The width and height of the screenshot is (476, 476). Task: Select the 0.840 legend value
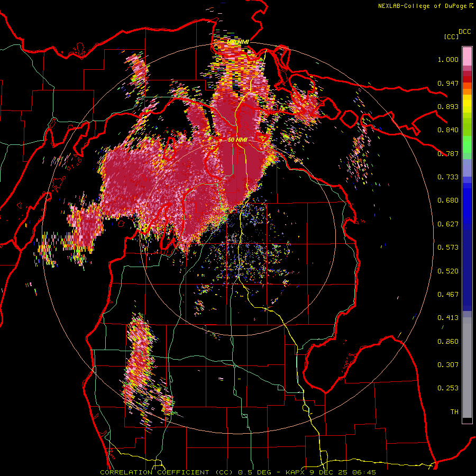(448, 130)
